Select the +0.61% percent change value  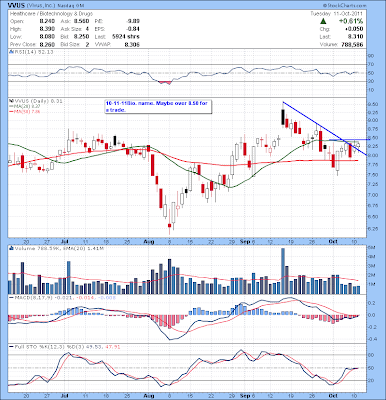[x=351, y=21]
